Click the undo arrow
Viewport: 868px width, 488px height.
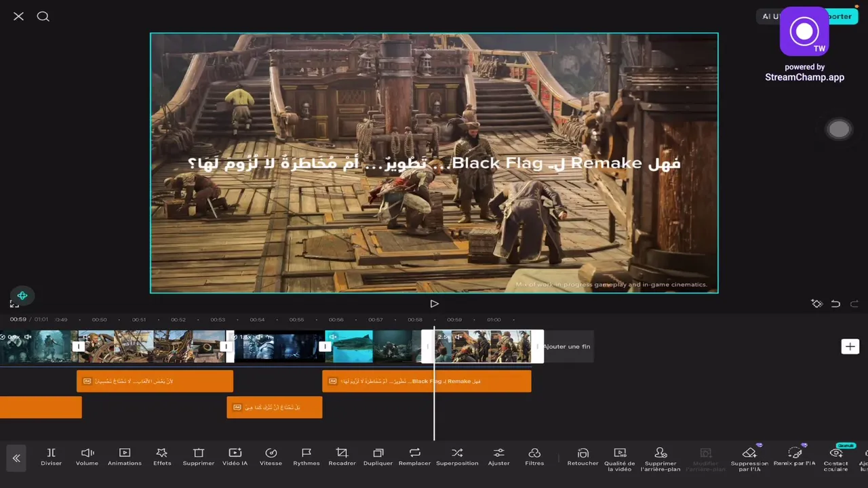835,304
